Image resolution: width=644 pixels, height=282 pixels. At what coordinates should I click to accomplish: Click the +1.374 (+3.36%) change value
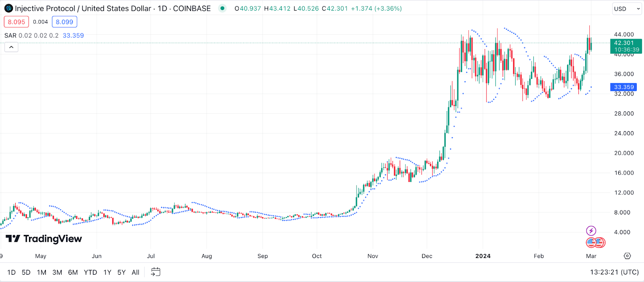[x=376, y=8]
